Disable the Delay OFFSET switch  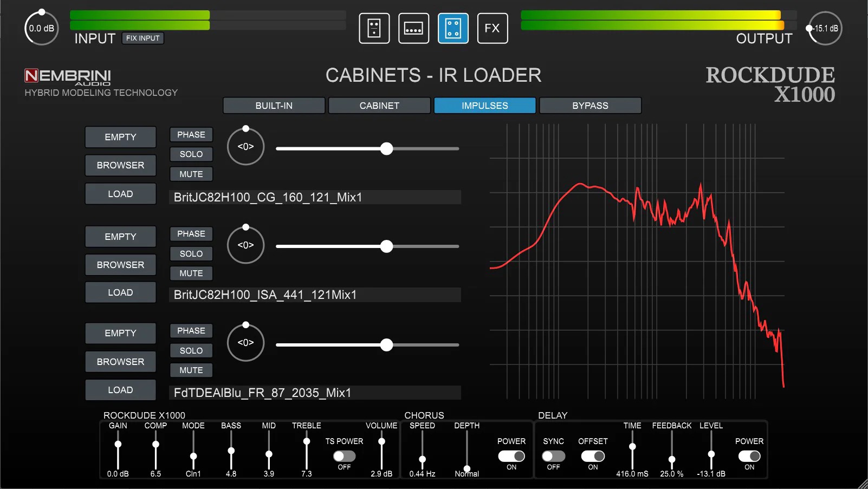pyautogui.click(x=593, y=456)
